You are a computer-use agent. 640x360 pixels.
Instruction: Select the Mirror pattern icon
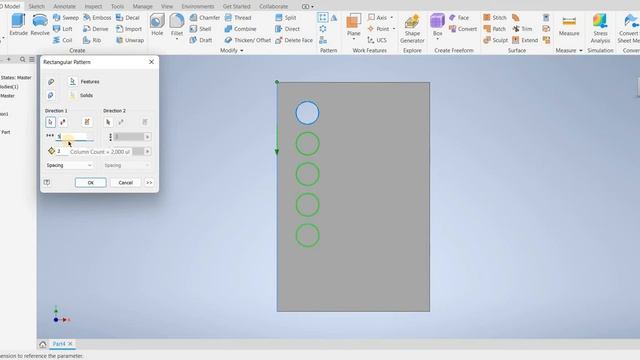[334, 18]
